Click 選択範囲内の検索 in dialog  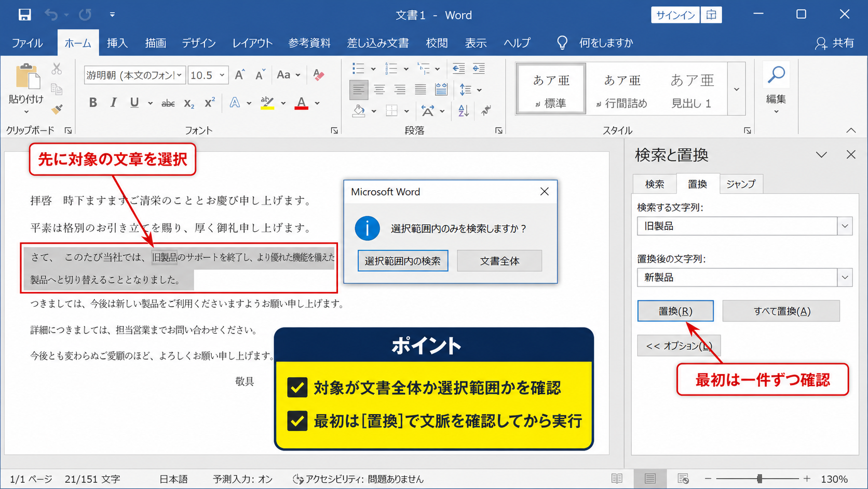click(402, 261)
